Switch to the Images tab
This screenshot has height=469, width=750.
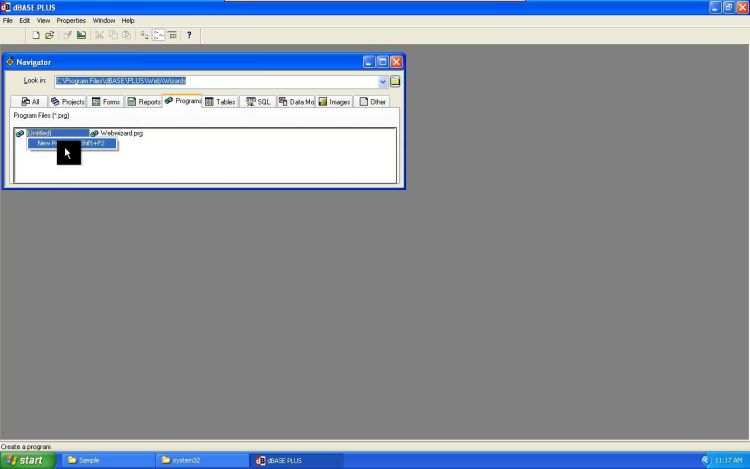pos(334,102)
